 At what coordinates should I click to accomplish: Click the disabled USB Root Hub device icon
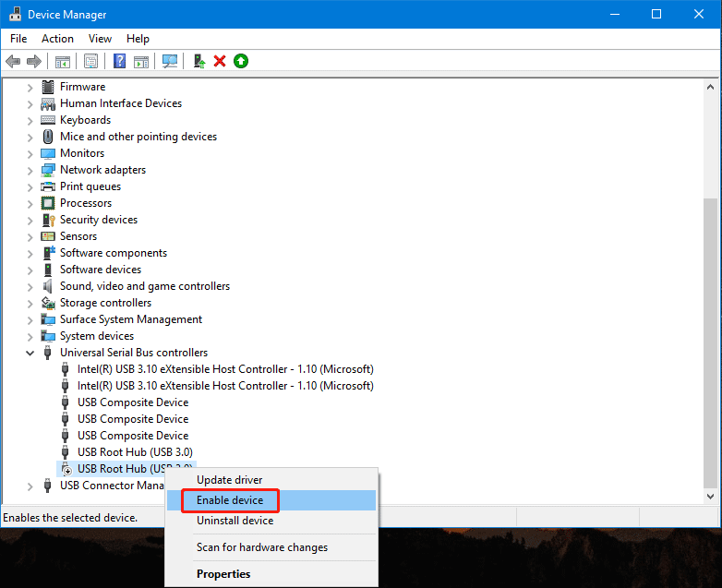point(66,469)
